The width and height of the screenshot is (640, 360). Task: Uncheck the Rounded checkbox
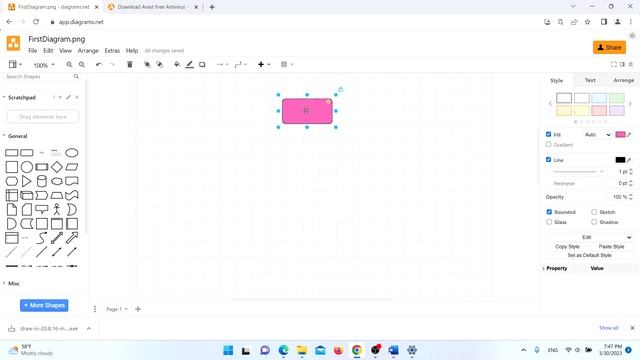coord(549,212)
